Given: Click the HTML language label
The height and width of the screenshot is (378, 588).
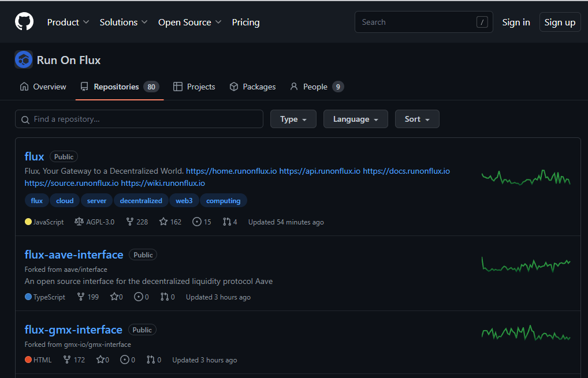Looking at the screenshot, I should coord(42,360).
